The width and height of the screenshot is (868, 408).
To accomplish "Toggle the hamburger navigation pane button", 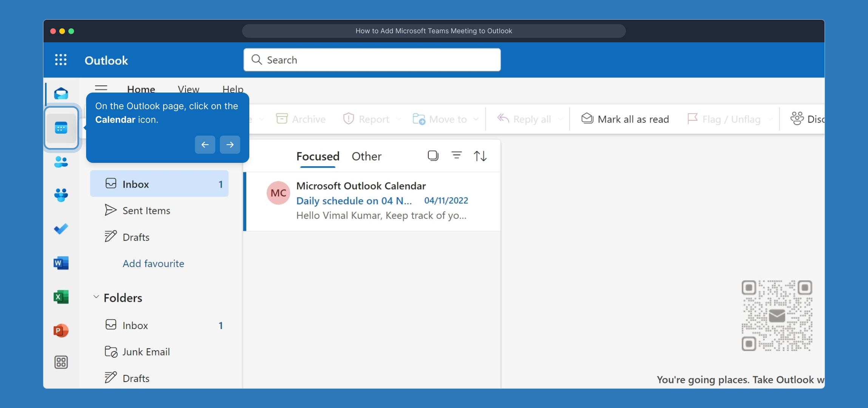I will pos(101,88).
